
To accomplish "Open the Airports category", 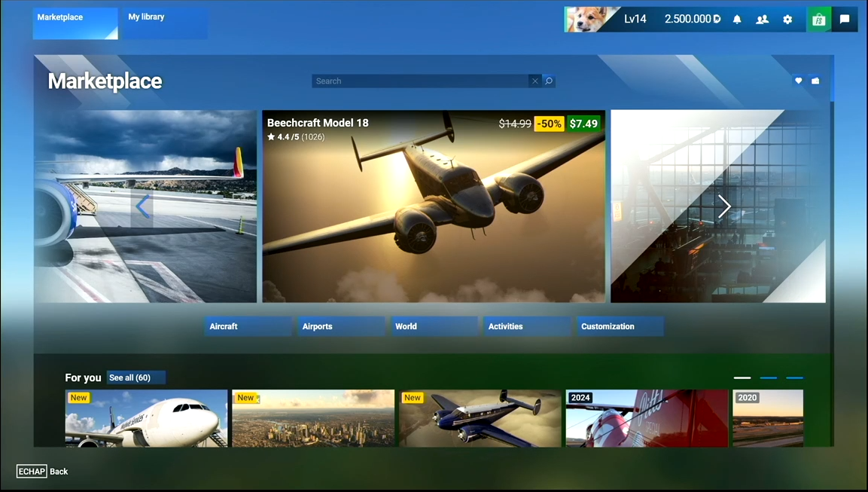I will pos(341,326).
